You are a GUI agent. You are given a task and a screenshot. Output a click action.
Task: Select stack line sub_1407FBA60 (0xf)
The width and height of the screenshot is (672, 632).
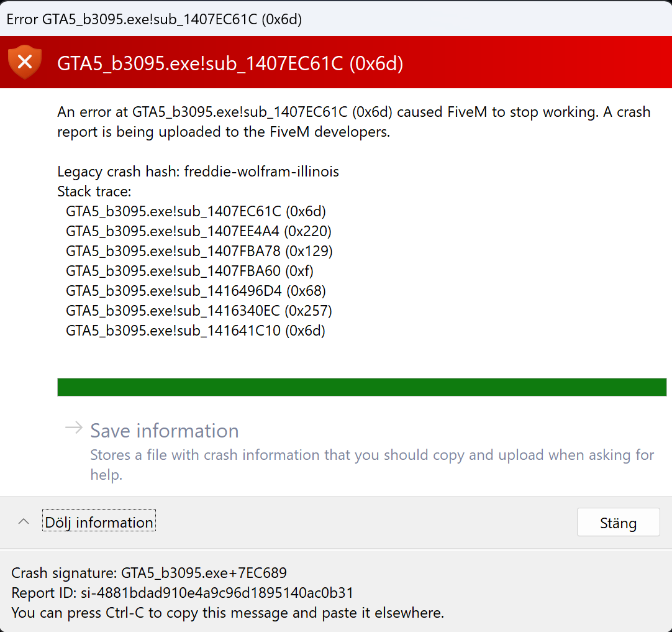189,271
